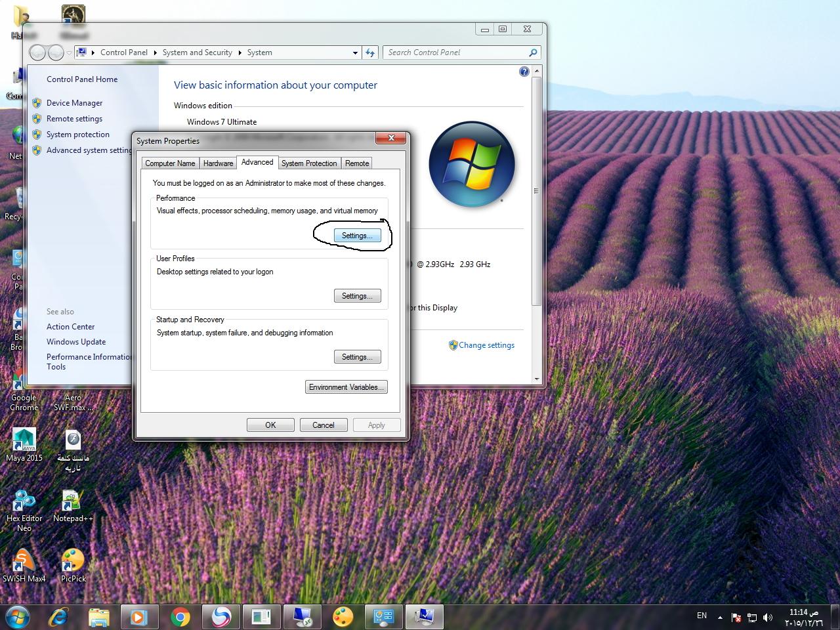Open Notepad++ desktop shortcut
The width and height of the screenshot is (840, 630).
[73, 505]
